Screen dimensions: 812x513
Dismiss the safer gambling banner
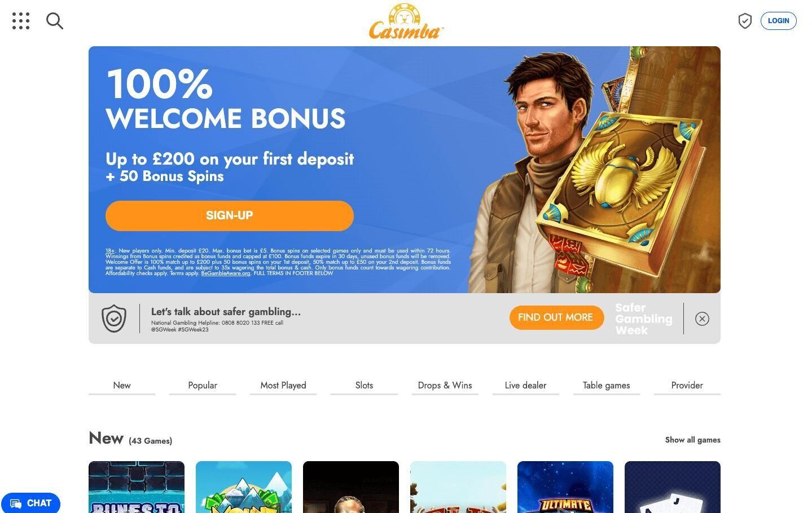tap(702, 319)
